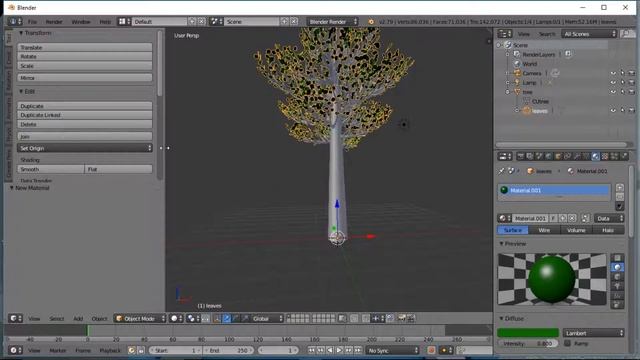Open the All Scenes outliner dropdown

(589, 34)
